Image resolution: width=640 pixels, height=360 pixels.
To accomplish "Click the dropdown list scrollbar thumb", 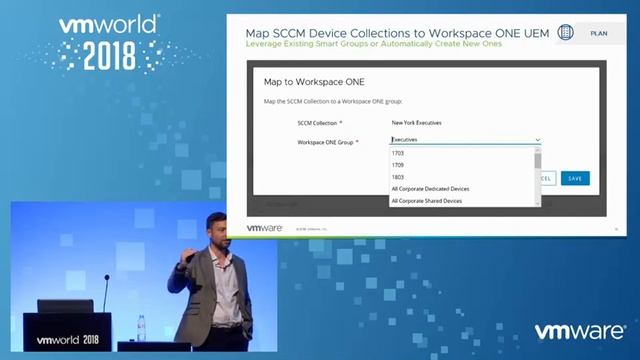I will point(538,160).
